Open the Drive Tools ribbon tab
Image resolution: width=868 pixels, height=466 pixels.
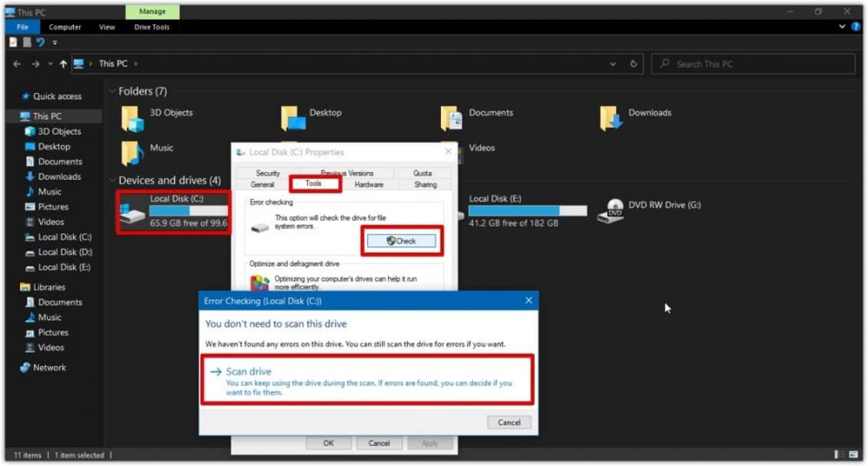click(150, 27)
